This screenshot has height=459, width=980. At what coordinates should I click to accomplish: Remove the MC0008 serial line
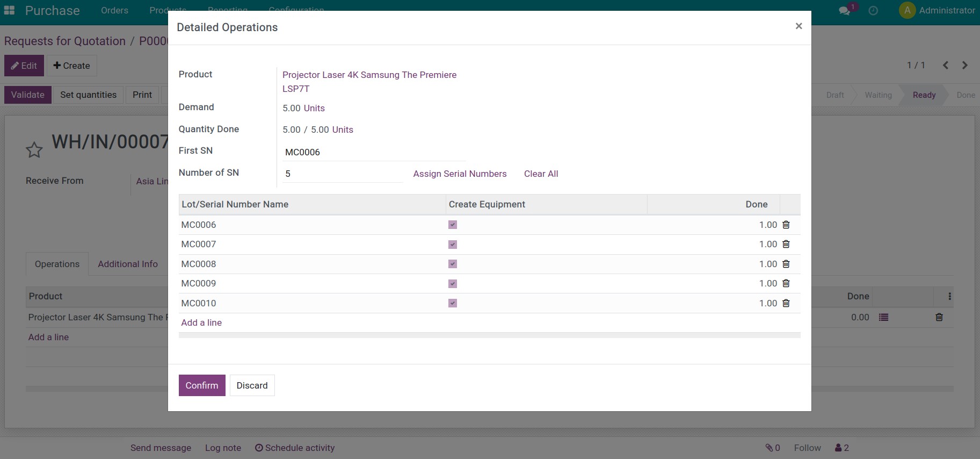[x=786, y=264]
